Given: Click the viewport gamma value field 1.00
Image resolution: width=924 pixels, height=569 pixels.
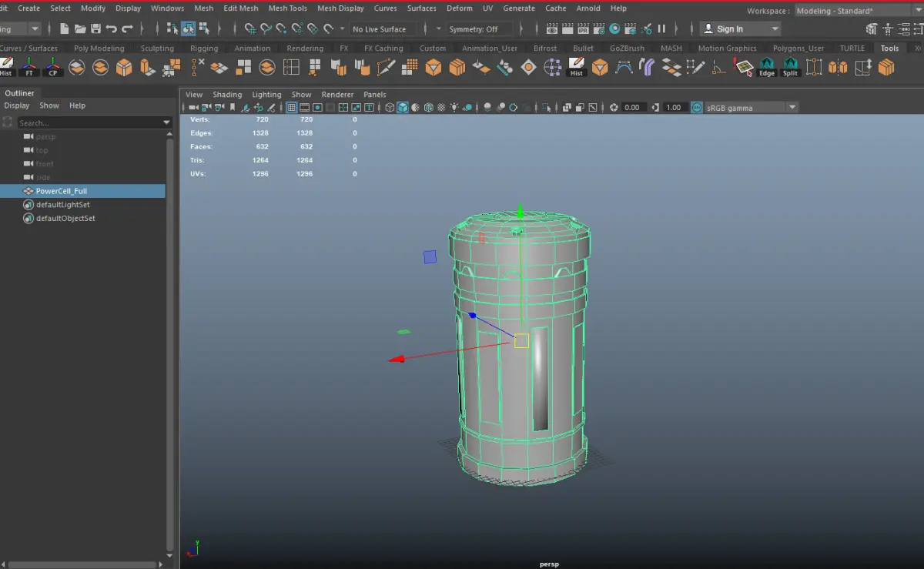Looking at the screenshot, I should (674, 108).
